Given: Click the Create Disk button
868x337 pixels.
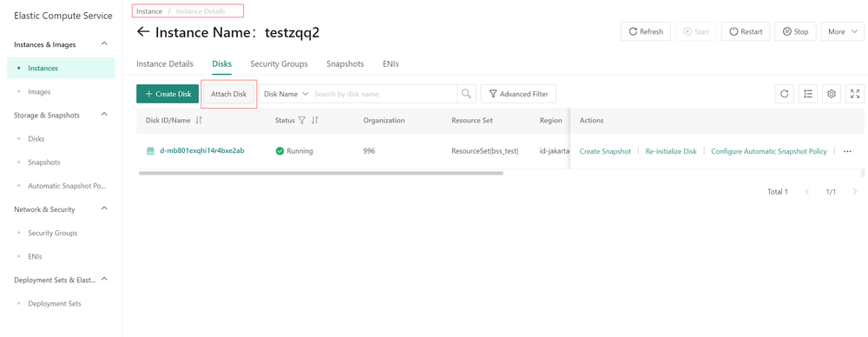Looking at the screenshot, I should coord(168,94).
